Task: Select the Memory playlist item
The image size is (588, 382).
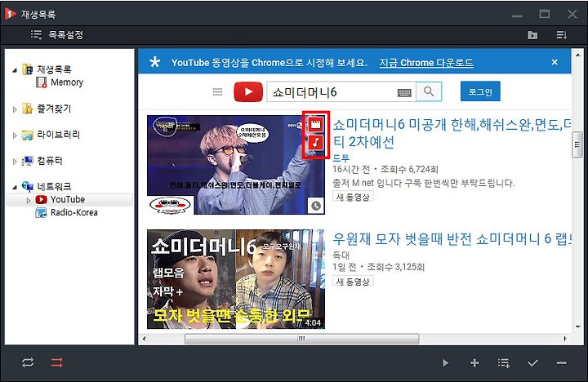Action: (x=67, y=82)
